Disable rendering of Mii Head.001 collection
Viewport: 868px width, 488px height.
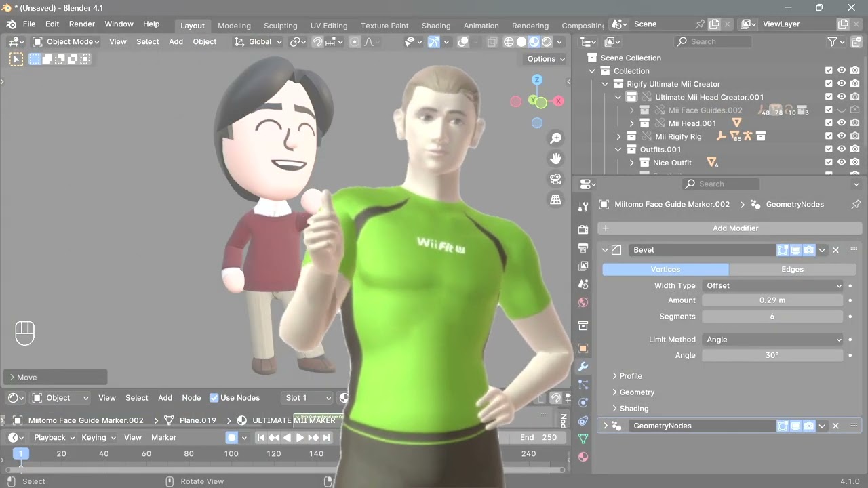click(855, 123)
